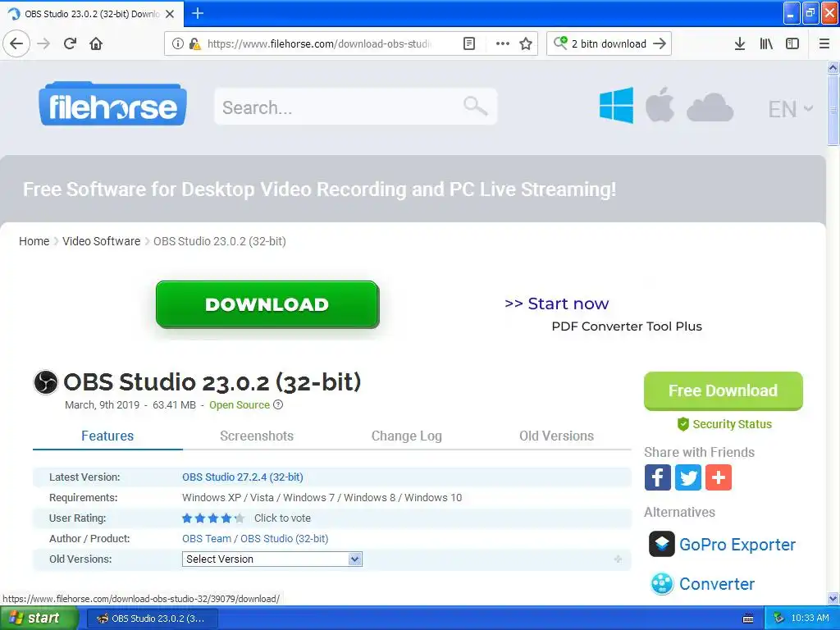The width and height of the screenshot is (840, 630).
Task: Open more sharing options plus icon
Action: click(x=719, y=477)
